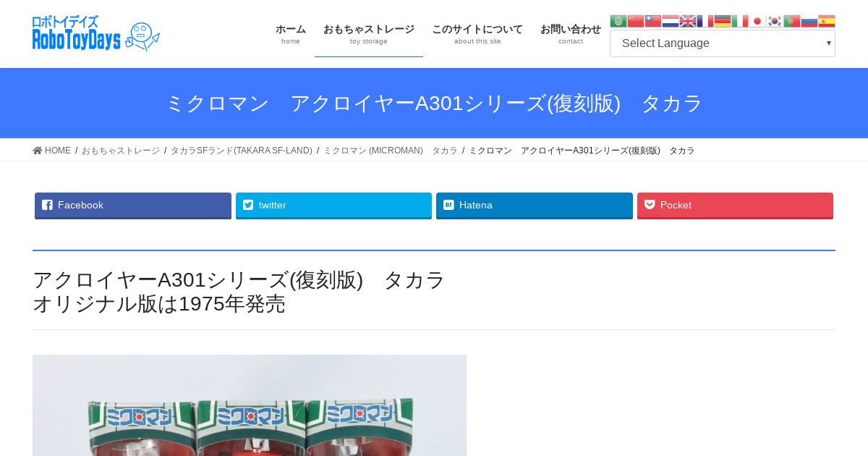Select the Spanish flag
Screen dimensions: 868x456
click(x=827, y=21)
